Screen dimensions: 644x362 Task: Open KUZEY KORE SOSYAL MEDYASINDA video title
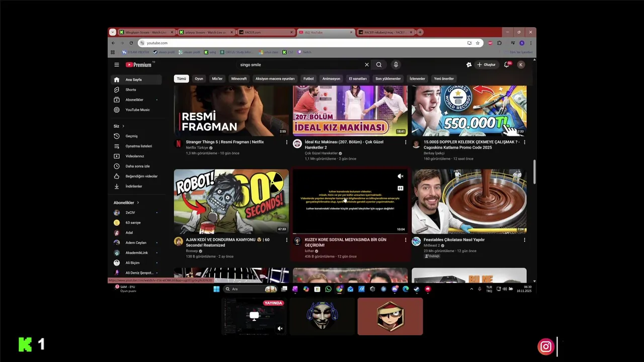(346, 242)
